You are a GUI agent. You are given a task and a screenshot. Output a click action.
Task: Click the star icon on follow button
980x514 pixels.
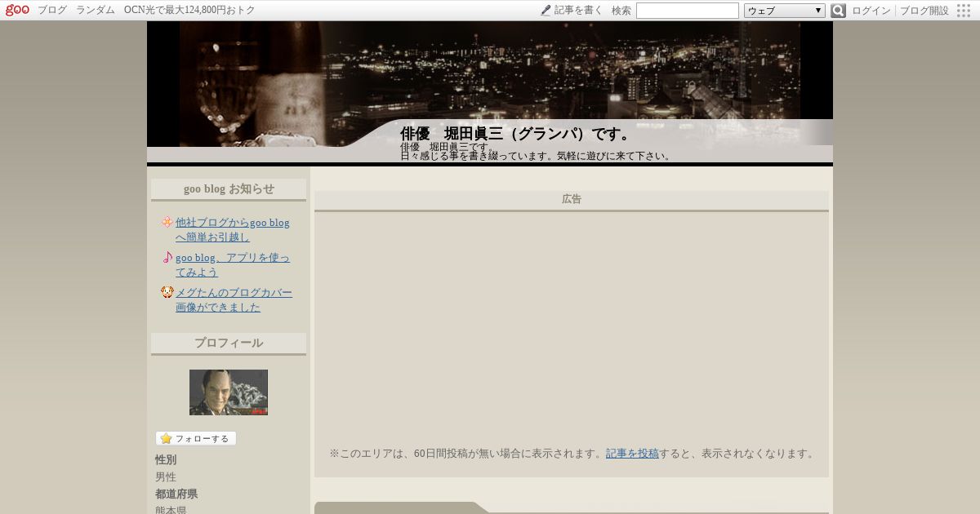(166, 438)
